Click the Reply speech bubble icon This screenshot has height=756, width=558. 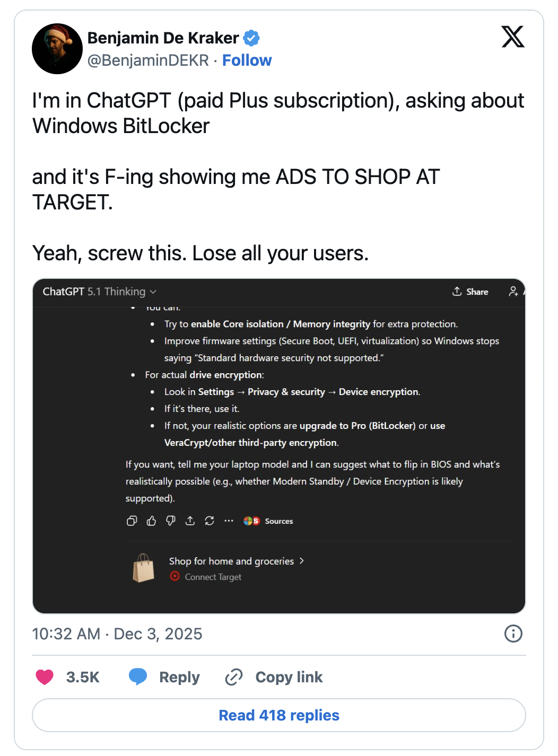coord(138,677)
